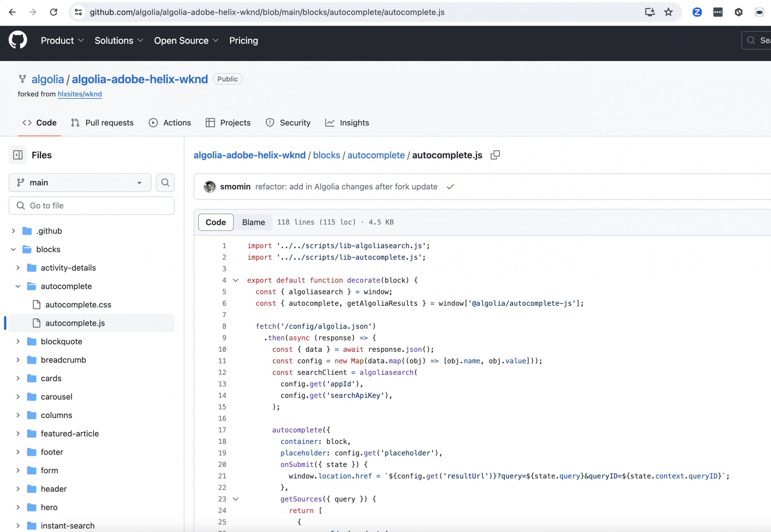Go to the Pricing page
The image size is (771, 532).
pyautogui.click(x=244, y=41)
